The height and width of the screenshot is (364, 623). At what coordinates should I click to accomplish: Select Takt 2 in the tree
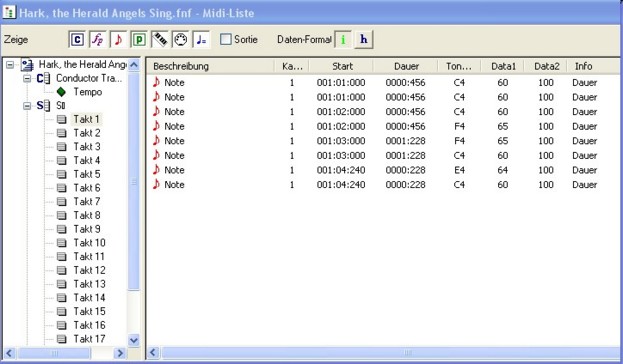click(87, 133)
